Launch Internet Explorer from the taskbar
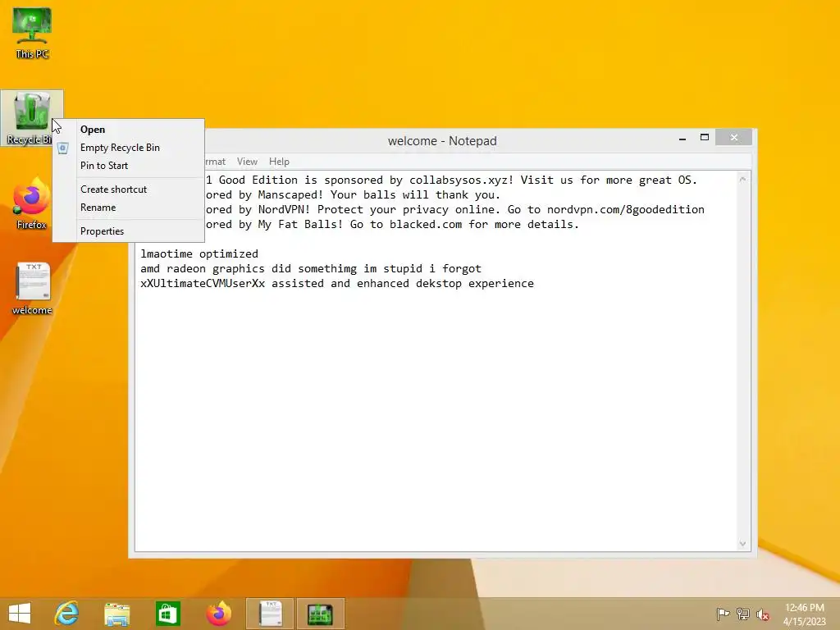The image size is (840, 630). coord(67,614)
